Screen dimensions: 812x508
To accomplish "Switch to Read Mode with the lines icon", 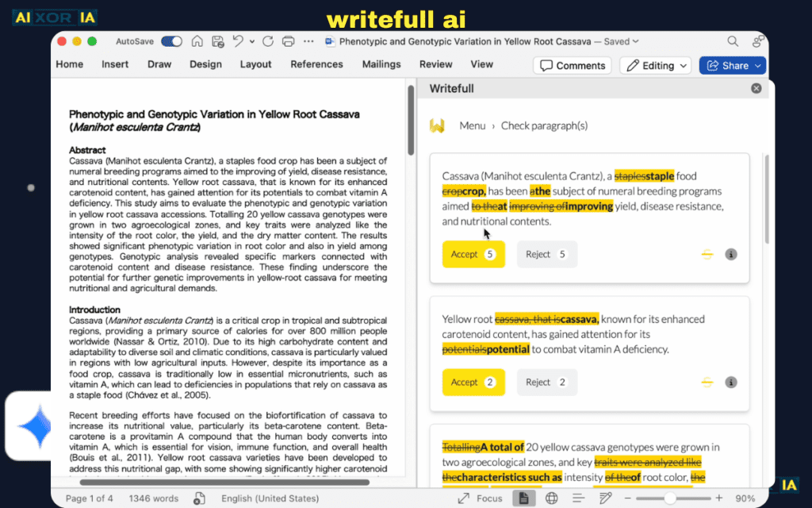I will click(577, 498).
